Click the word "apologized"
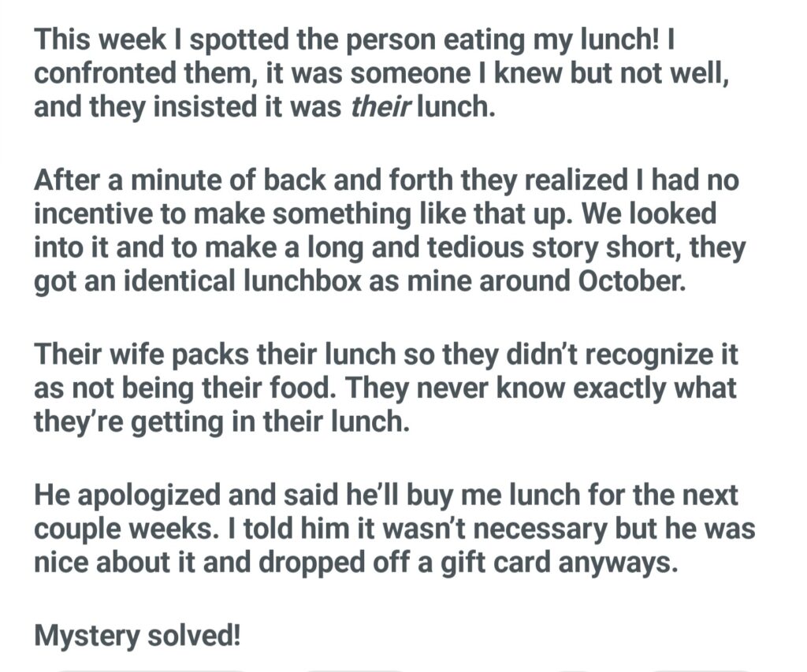This screenshot has height=672, width=807. tap(130, 496)
